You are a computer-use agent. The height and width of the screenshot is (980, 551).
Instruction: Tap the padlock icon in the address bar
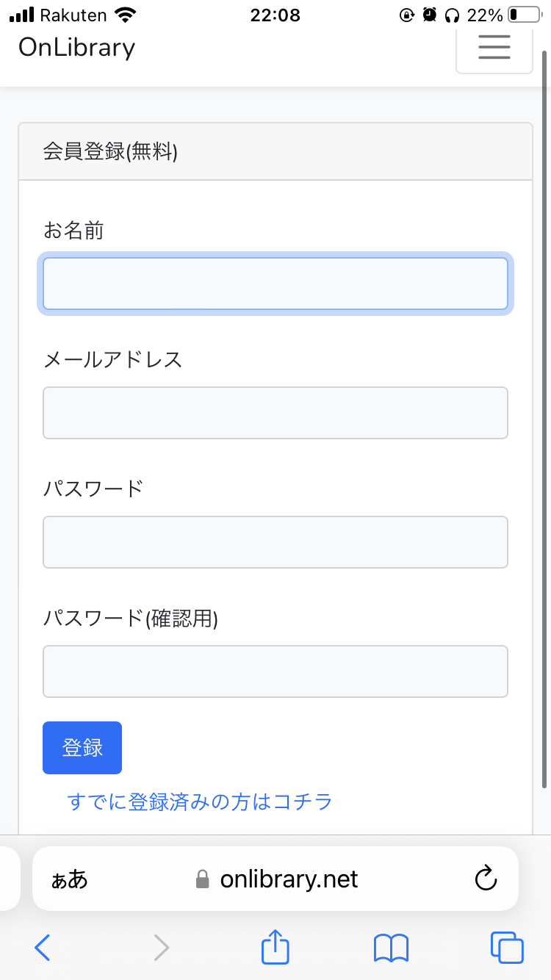(201, 879)
